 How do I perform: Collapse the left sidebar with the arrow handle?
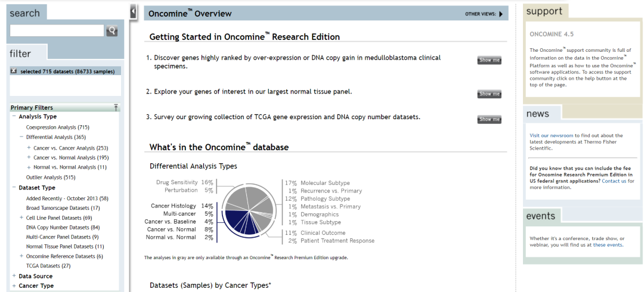coord(133,11)
